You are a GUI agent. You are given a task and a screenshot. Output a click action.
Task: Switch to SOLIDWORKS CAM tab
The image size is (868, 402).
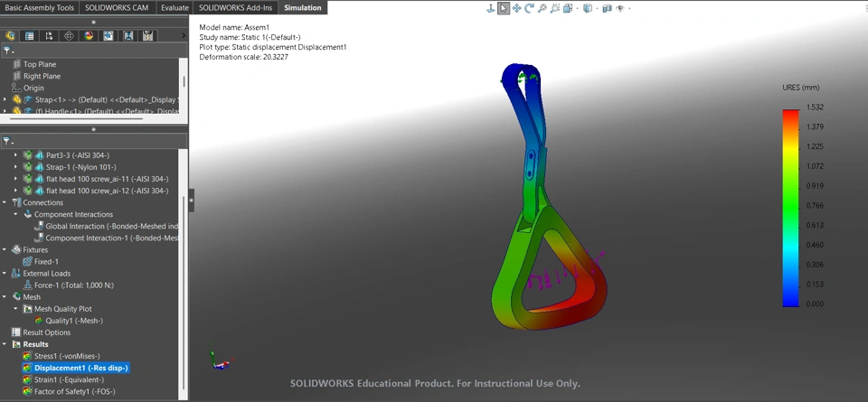coord(117,8)
